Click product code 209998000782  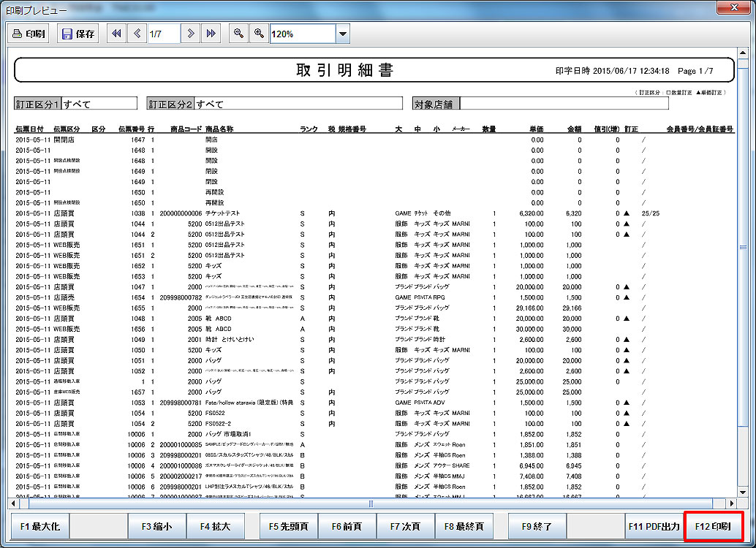(181, 297)
